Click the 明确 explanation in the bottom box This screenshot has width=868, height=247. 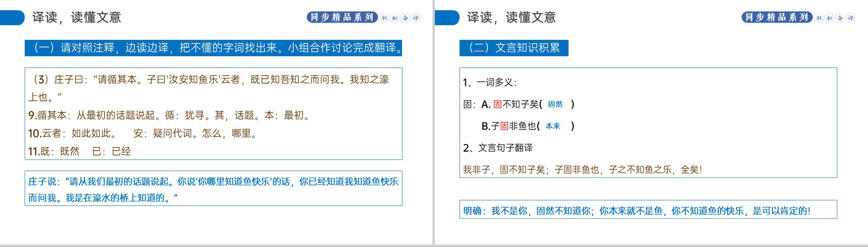[637, 211]
